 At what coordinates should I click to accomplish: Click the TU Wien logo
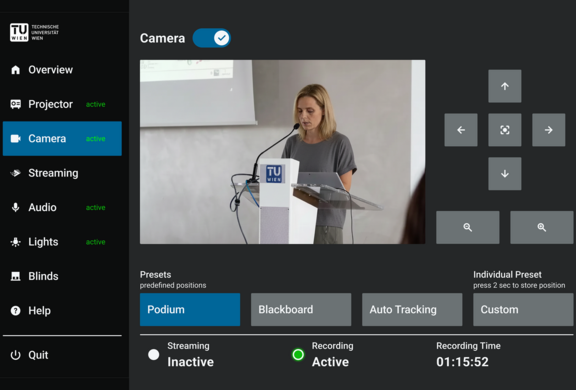coord(35,32)
